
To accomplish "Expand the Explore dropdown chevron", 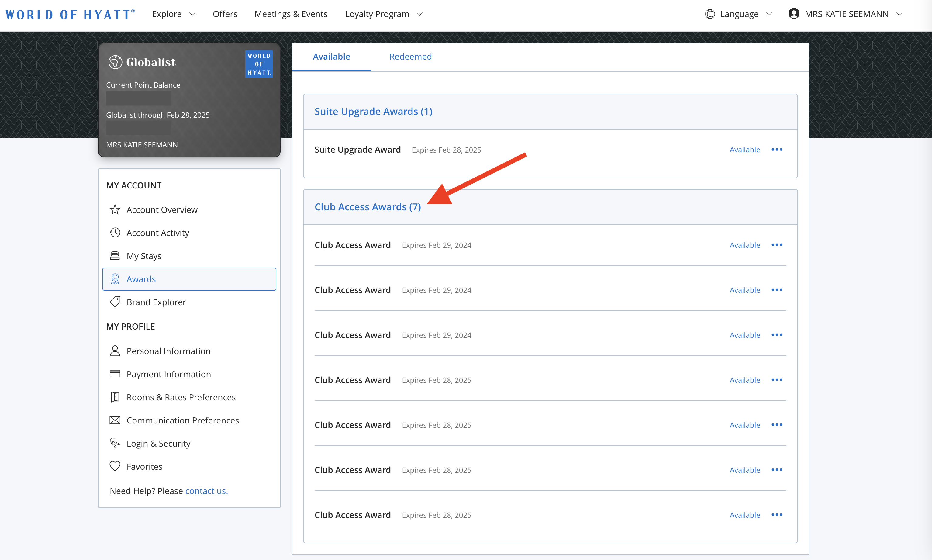I will click(x=192, y=14).
